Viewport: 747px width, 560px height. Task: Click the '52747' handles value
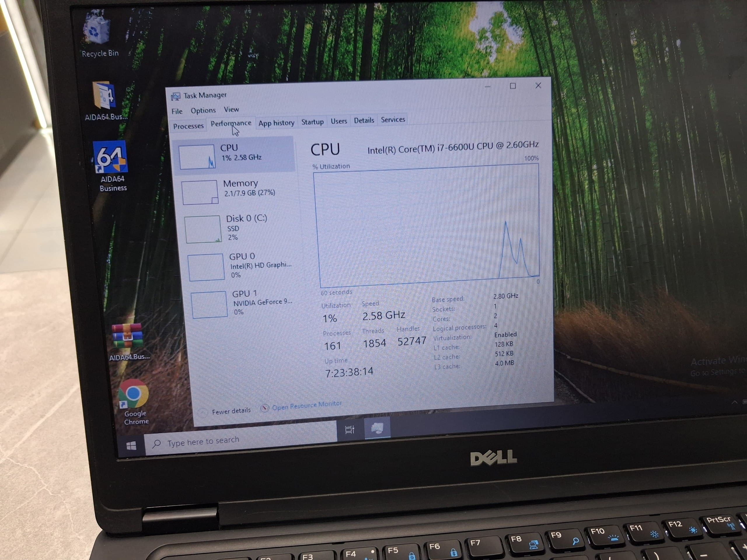412,341
